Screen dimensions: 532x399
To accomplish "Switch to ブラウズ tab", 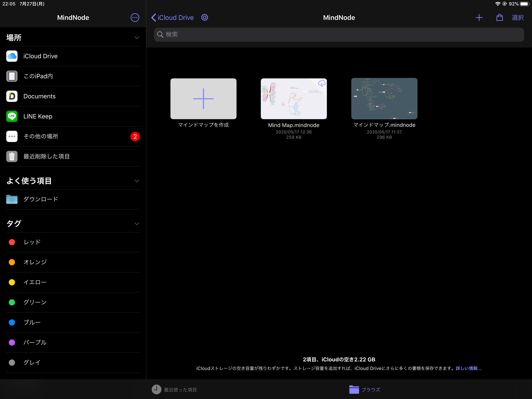I will 365,389.
